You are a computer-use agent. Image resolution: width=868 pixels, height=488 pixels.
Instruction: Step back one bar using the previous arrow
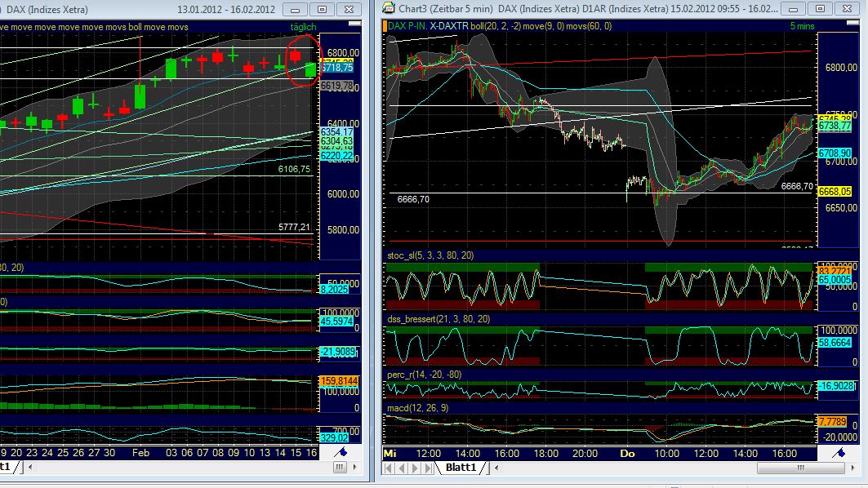[401, 467]
